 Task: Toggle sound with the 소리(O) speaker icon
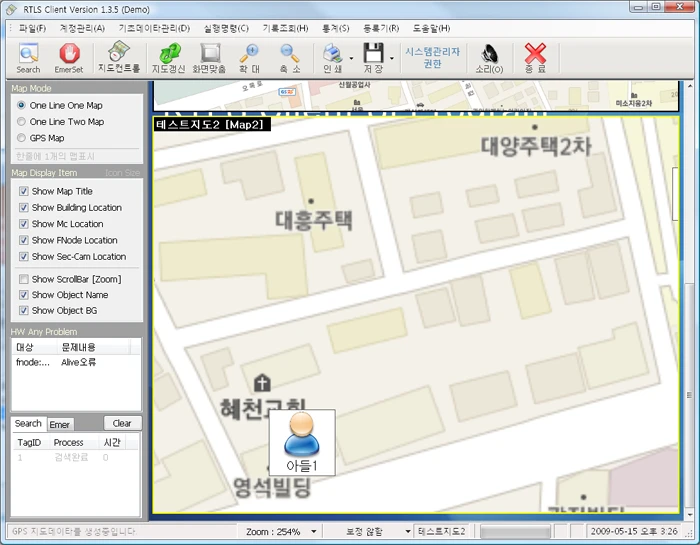pyautogui.click(x=489, y=58)
